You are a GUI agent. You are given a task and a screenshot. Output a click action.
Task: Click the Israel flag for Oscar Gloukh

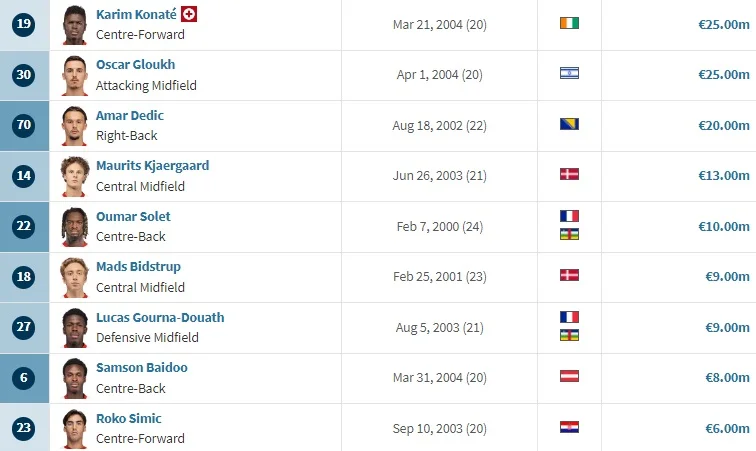(570, 73)
